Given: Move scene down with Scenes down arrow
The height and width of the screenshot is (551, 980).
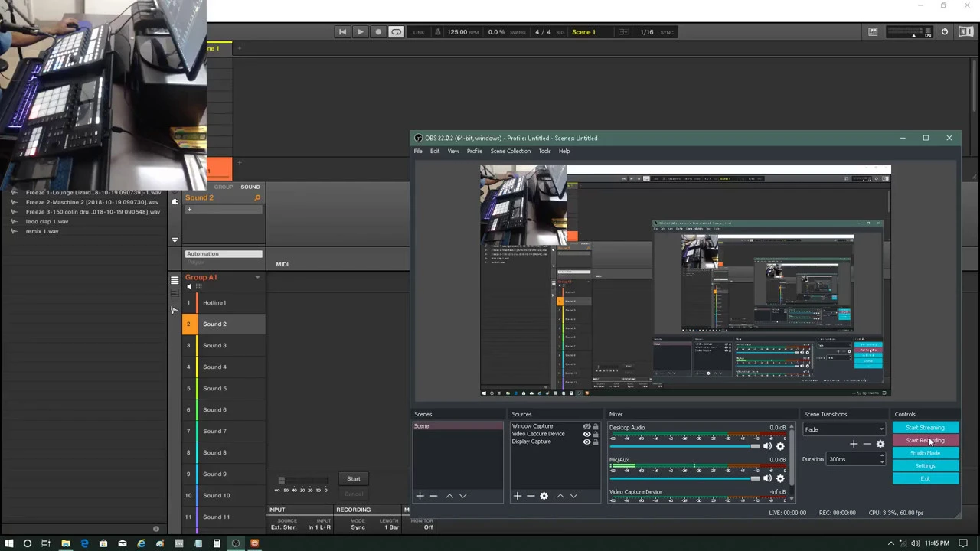Looking at the screenshot, I should pos(462,496).
